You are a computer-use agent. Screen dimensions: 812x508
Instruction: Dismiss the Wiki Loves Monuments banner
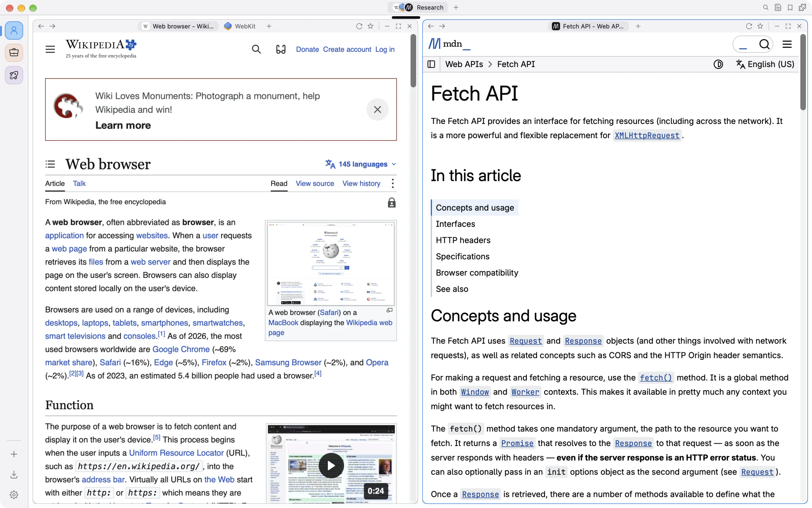pyautogui.click(x=377, y=109)
